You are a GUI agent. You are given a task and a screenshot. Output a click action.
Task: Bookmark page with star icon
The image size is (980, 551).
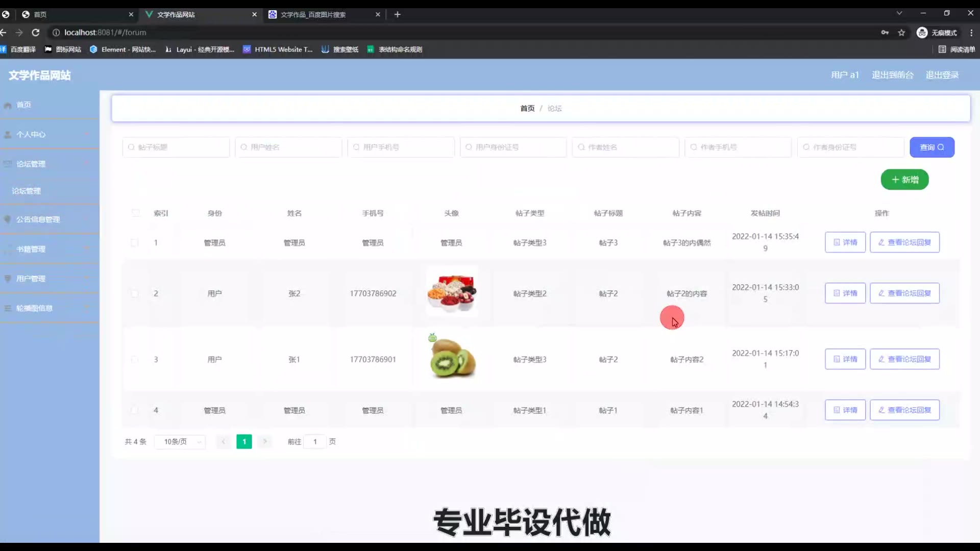901,33
